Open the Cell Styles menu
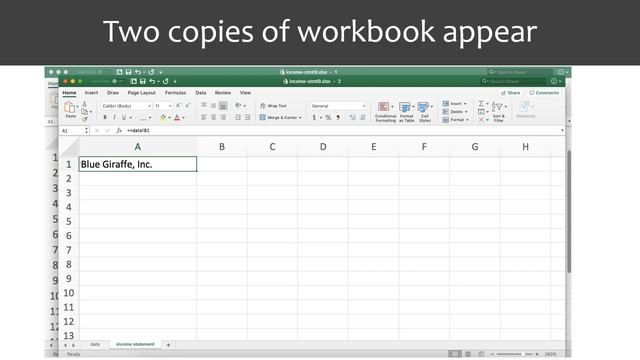This screenshot has height=360, width=640. (x=424, y=112)
